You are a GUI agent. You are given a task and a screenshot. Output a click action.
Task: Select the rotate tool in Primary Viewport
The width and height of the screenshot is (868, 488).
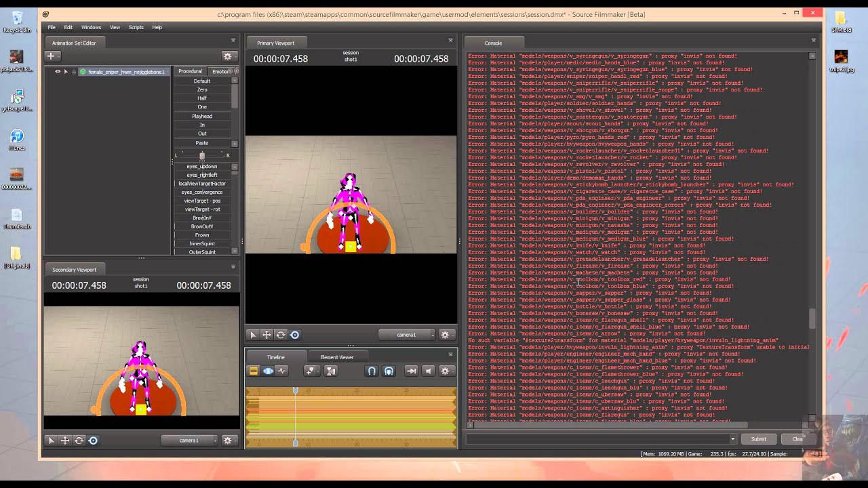point(280,335)
